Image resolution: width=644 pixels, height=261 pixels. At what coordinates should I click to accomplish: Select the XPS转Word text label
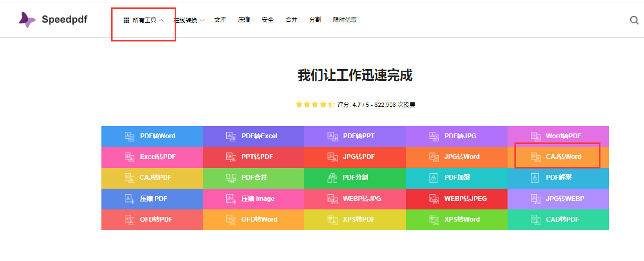pyautogui.click(x=462, y=219)
